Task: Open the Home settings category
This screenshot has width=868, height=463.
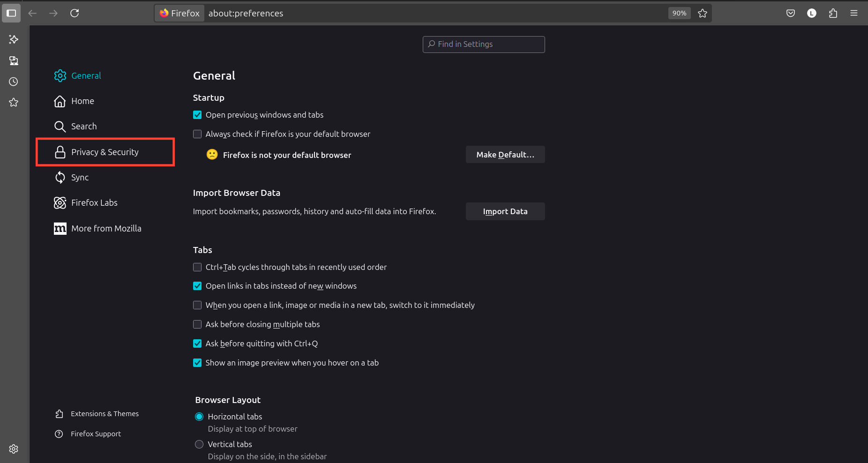Action: (x=105, y=101)
